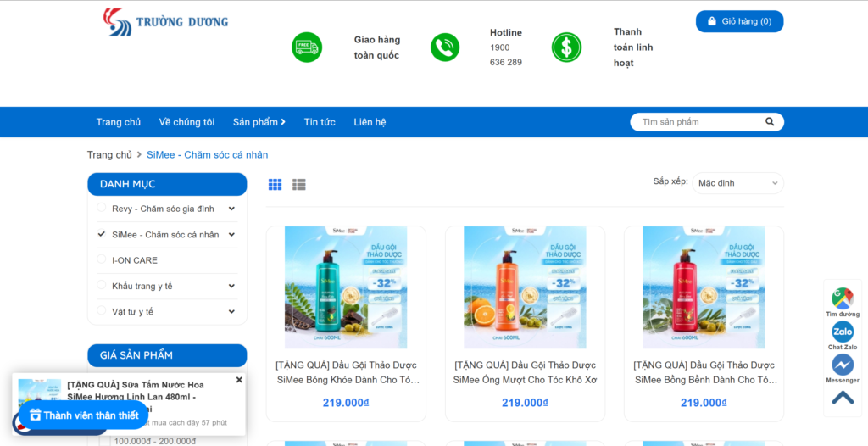This screenshot has height=446, width=868.
Task: Open the Sắp xếp Mặc định dropdown
Action: [737, 183]
